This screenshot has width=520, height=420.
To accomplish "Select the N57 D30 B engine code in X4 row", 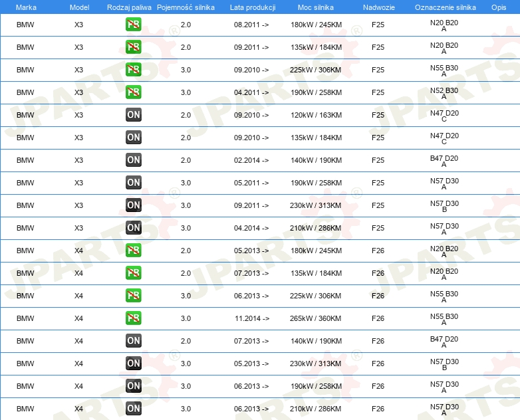I will tap(444, 364).
